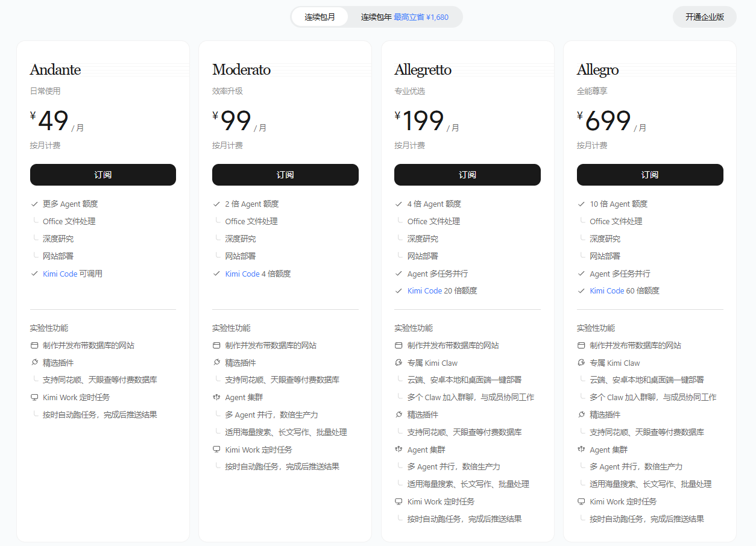Click checkmark beside Agent 多任务并行 in Allegretto
The width and height of the screenshot is (756, 546).
398,274
